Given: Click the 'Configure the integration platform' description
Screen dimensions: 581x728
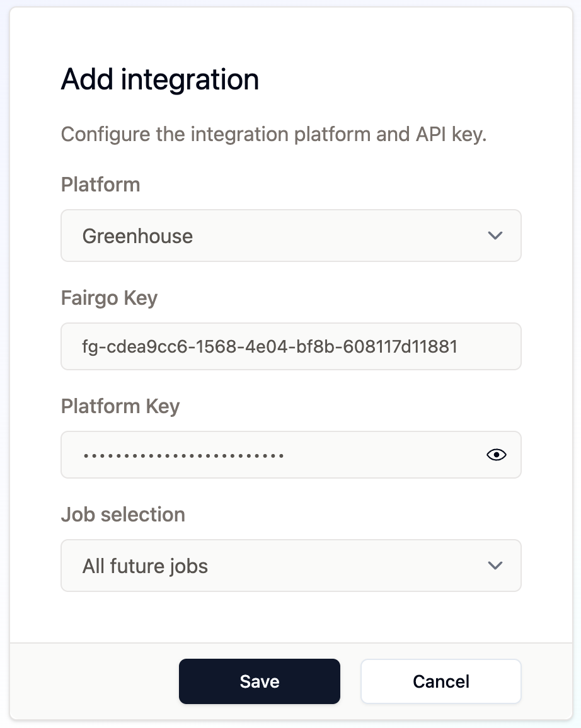Looking at the screenshot, I should click(273, 135).
